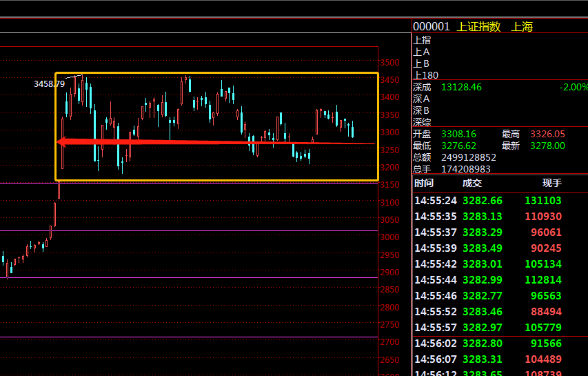Select the 上B row label
Screen dimensions: 588x376
click(421, 63)
